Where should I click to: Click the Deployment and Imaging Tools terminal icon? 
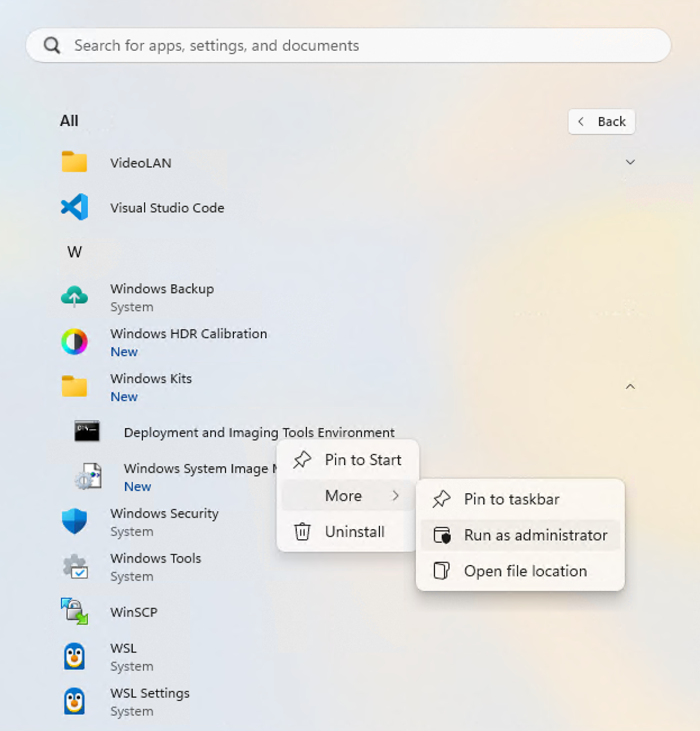click(87, 432)
